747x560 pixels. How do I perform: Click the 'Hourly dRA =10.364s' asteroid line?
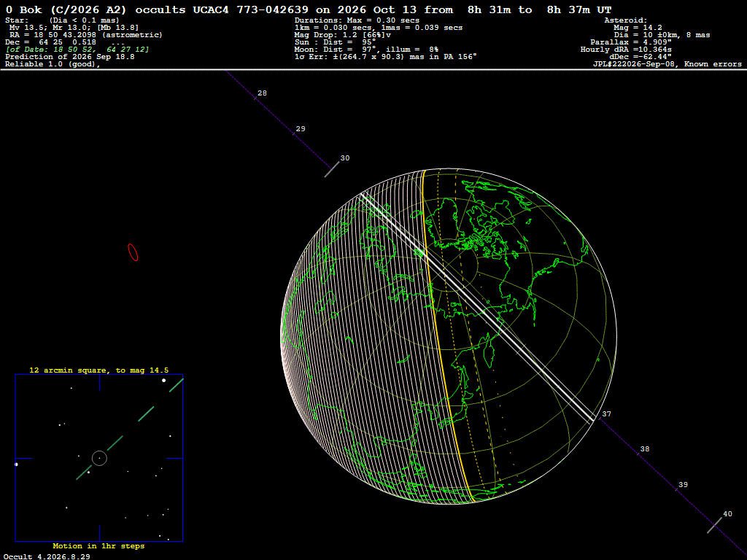point(626,49)
